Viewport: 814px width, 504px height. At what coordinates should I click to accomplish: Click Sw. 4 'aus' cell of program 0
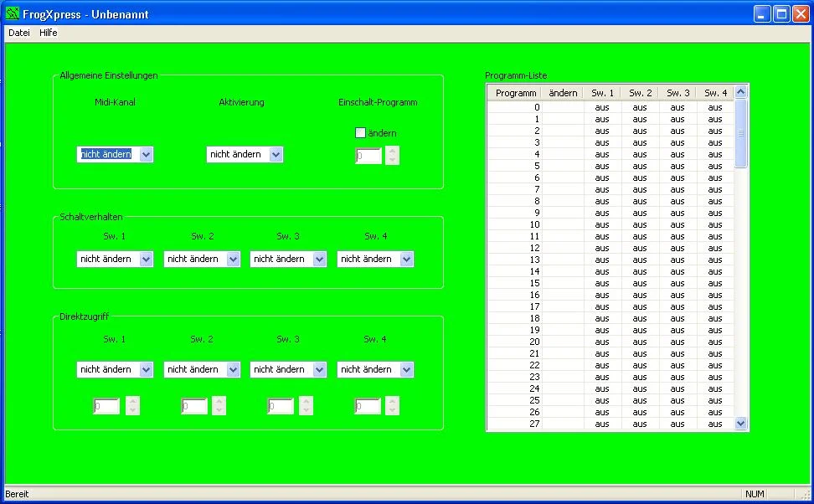(715, 107)
